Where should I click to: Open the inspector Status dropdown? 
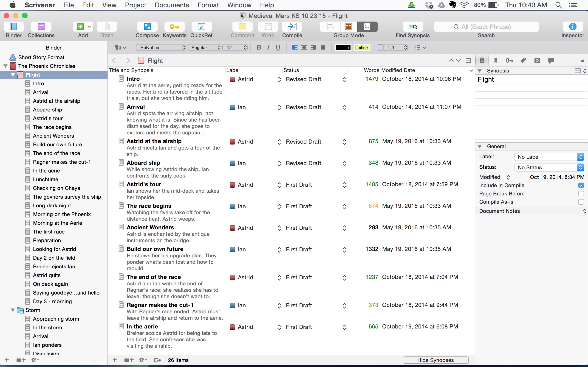(549, 167)
